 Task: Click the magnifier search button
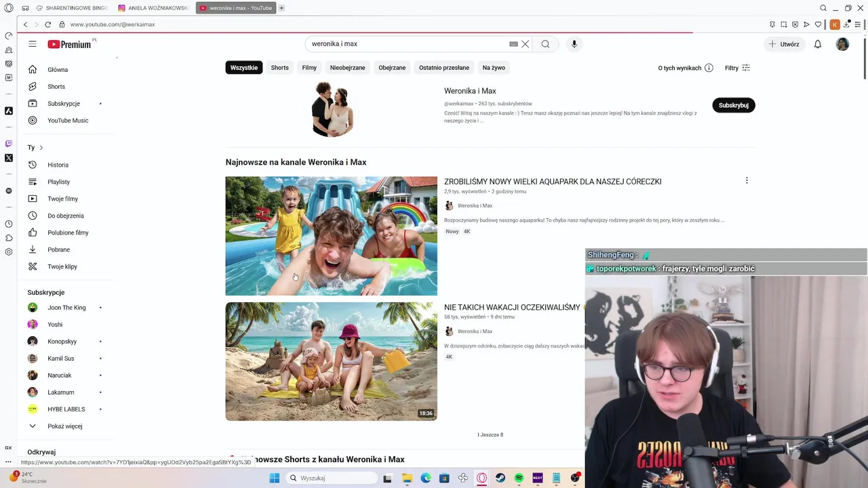tap(545, 44)
